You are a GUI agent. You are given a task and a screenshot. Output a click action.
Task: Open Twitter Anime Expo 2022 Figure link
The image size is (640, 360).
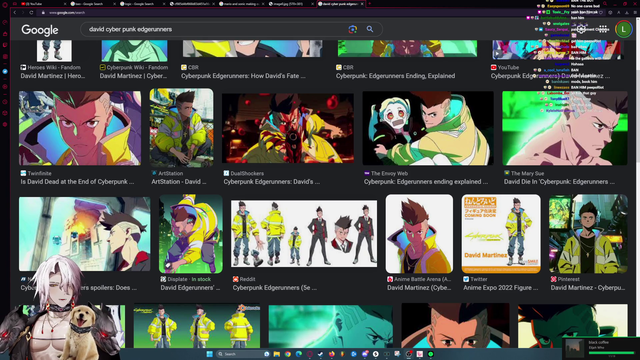pos(501,288)
